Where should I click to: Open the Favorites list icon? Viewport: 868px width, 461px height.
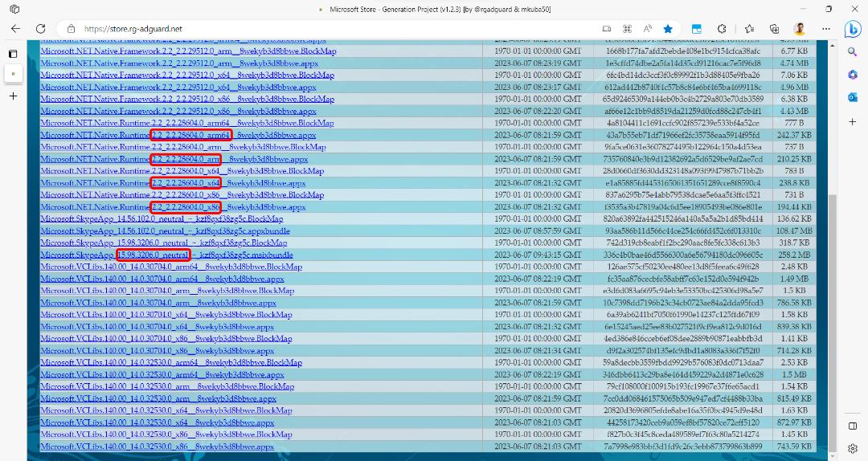tap(750, 29)
